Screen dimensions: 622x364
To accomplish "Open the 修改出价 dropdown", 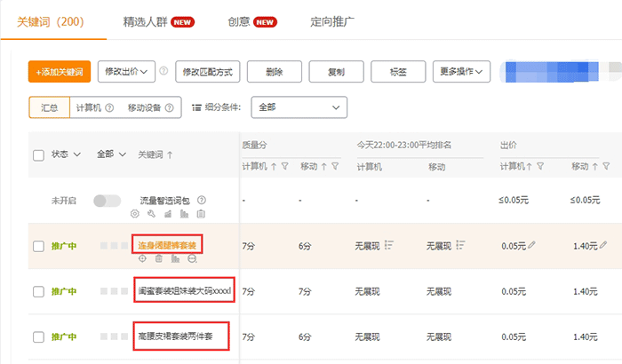I will 127,71.
